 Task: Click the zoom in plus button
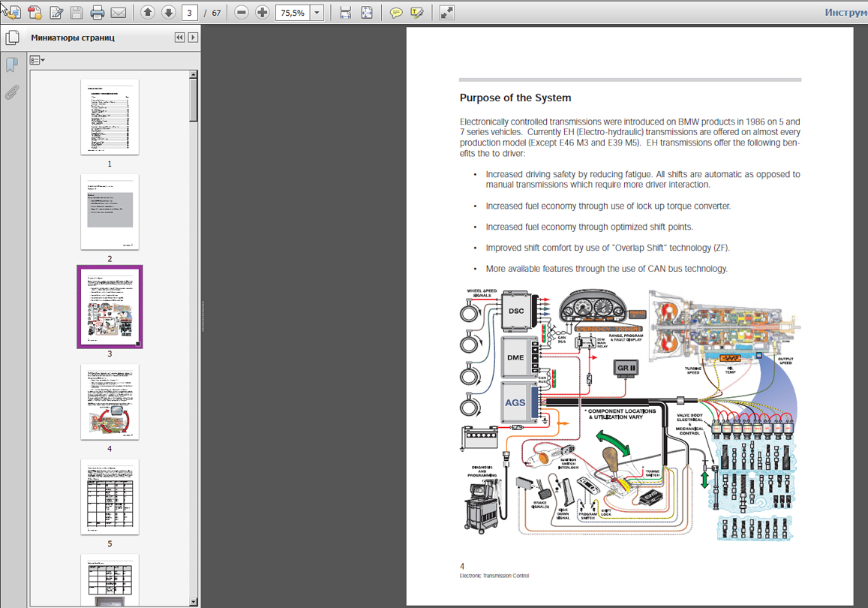[262, 13]
